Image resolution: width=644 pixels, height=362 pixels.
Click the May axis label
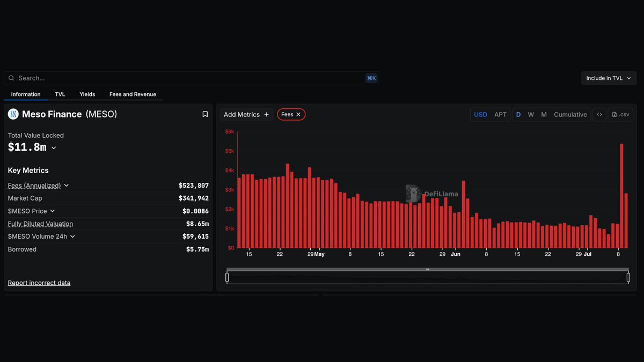[319, 254]
